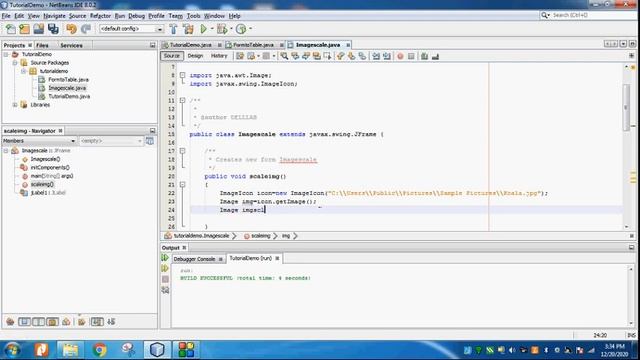Click code line 22 with ImageIcon

384,193
